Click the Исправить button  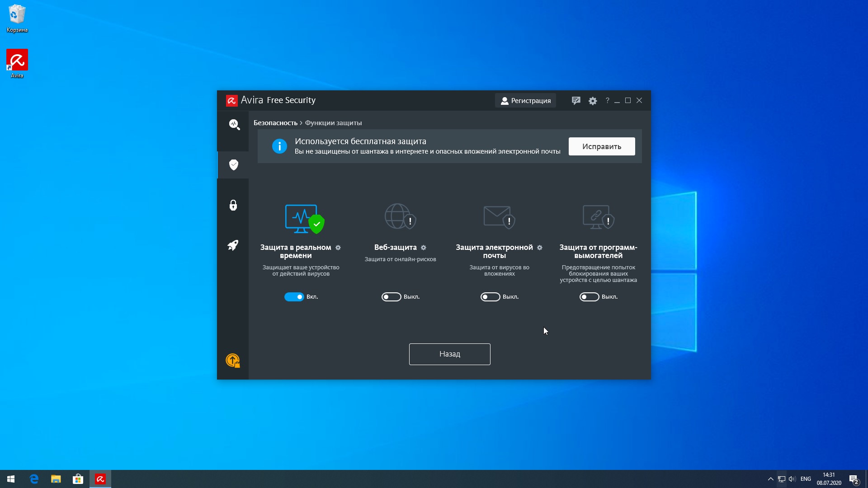[602, 146]
